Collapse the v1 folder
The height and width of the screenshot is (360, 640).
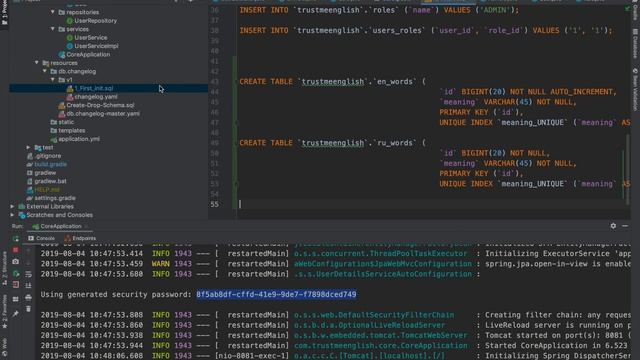tap(53, 80)
